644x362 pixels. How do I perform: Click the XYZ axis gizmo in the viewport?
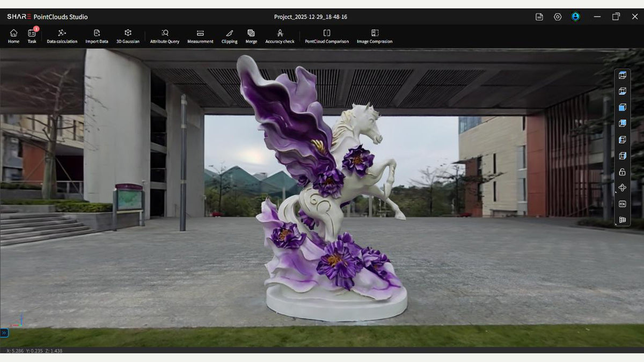[16, 320]
